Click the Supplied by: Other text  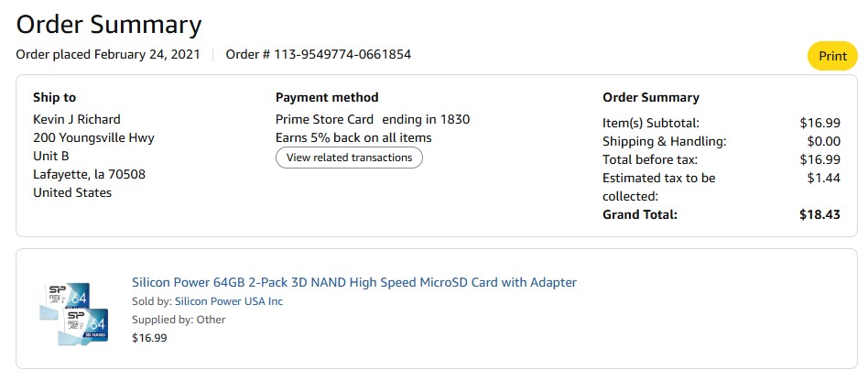coord(179,320)
